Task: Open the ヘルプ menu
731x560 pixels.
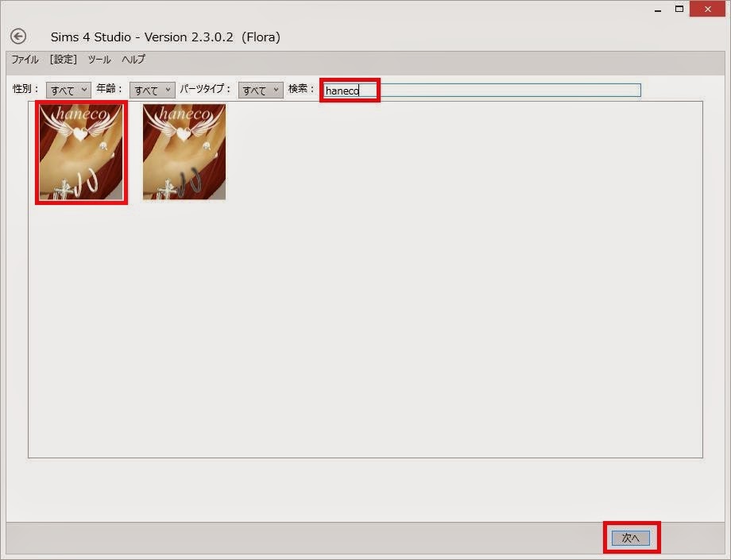Action: tap(133, 59)
